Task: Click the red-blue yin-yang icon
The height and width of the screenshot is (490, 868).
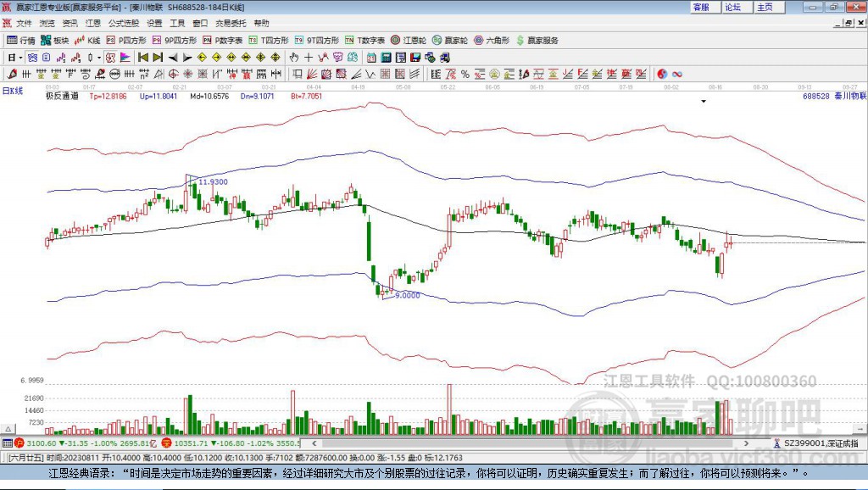Action: pos(661,75)
